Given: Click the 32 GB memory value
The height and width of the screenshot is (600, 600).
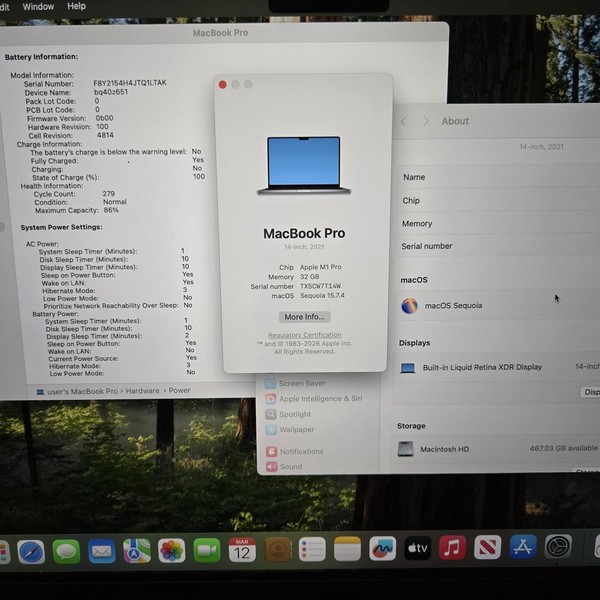Looking at the screenshot, I should [310, 277].
